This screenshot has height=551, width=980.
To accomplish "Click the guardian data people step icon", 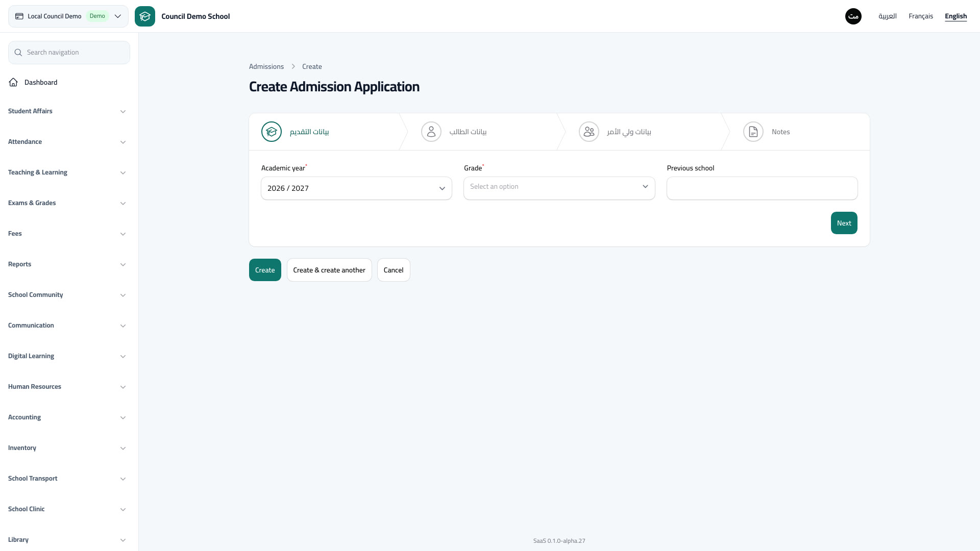I will tap(589, 132).
